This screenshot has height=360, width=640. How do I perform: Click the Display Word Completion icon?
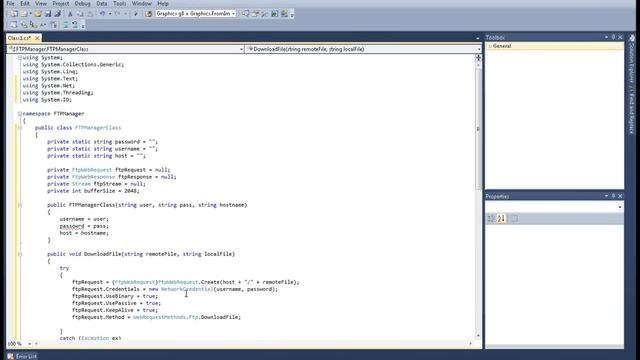tap(43, 25)
